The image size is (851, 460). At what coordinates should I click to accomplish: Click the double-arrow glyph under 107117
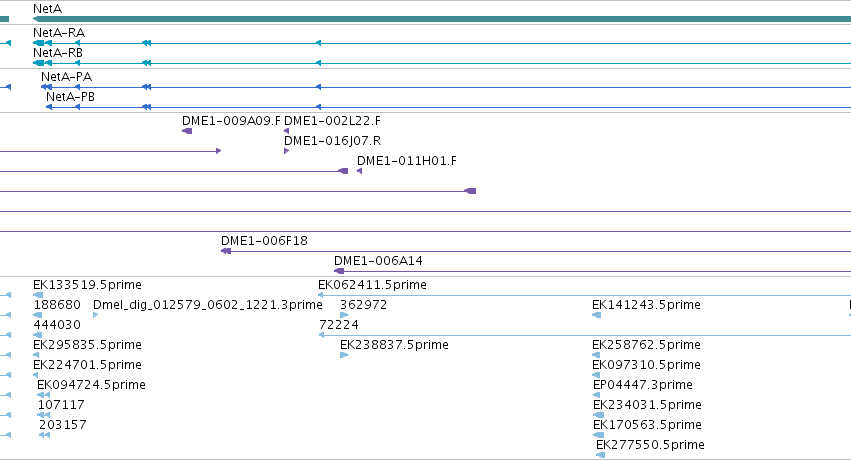point(43,415)
